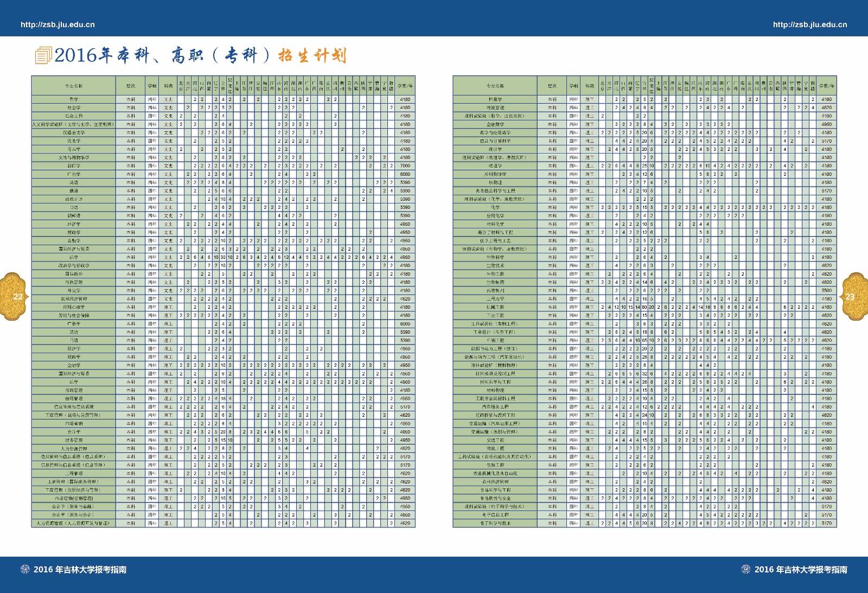Open the zsb.jlu.edu.cn link at top left
This screenshot has height=593, width=868.
coord(58,24)
